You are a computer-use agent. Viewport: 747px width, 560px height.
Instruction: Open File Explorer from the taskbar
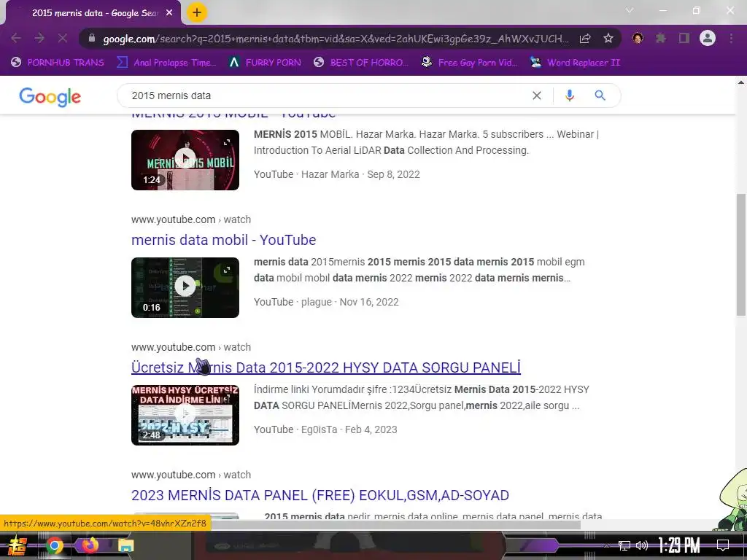coord(125,545)
